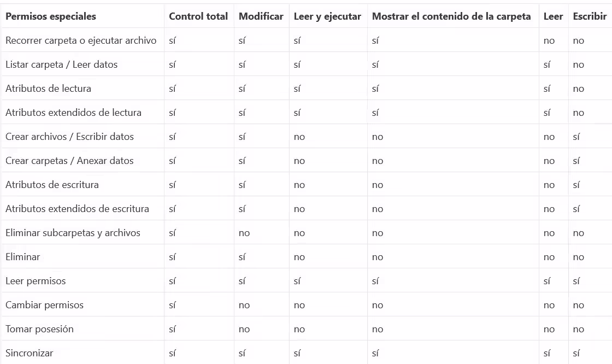
Task: Select the "Control total" column header
Action: click(198, 16)
